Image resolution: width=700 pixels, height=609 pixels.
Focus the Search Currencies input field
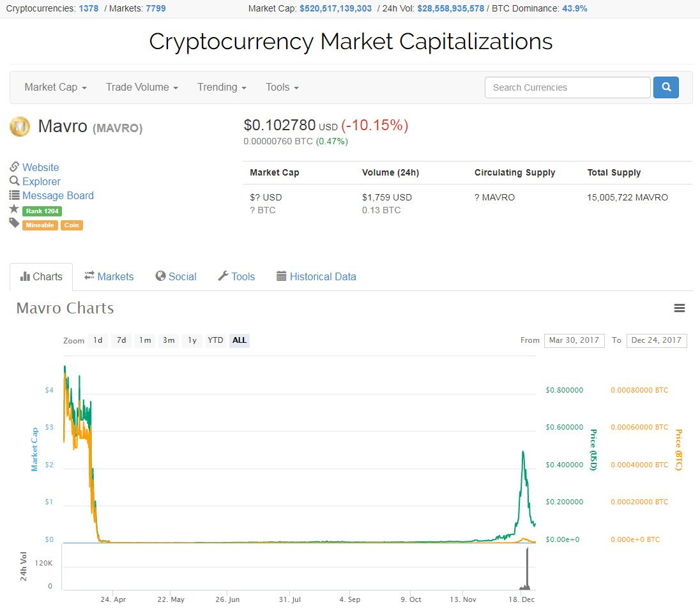point(567,87)
